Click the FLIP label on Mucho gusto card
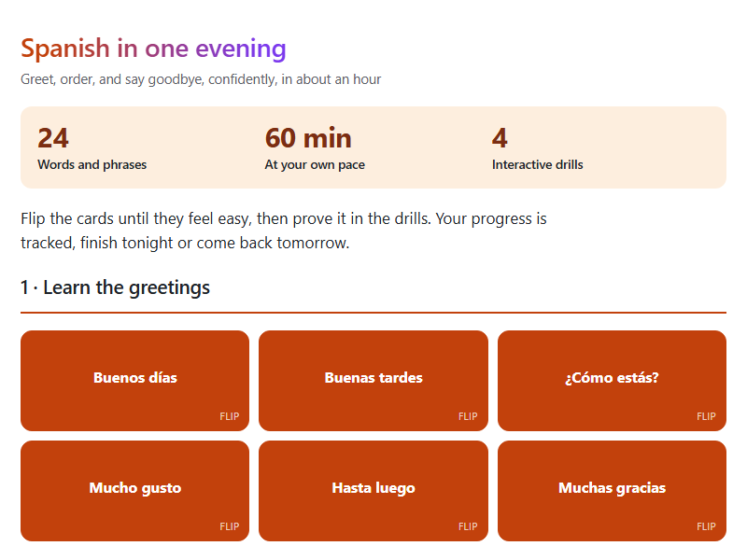The height and width of the screenshot is (560, 747). (x=229, y=526)
